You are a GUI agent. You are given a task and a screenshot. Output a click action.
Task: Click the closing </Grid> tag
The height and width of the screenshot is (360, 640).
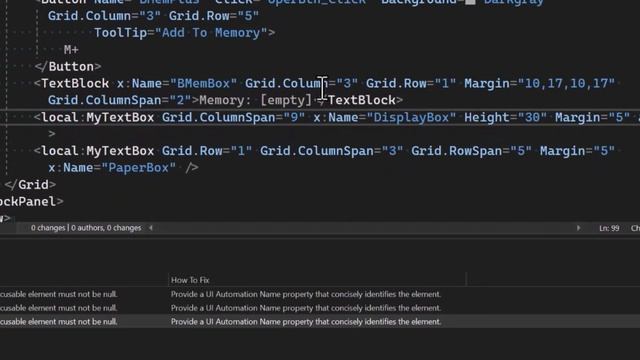(x=30, y=184)
